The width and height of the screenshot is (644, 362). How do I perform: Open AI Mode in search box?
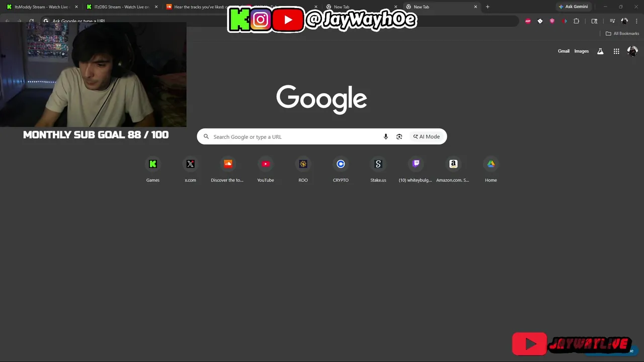[427, 137]
